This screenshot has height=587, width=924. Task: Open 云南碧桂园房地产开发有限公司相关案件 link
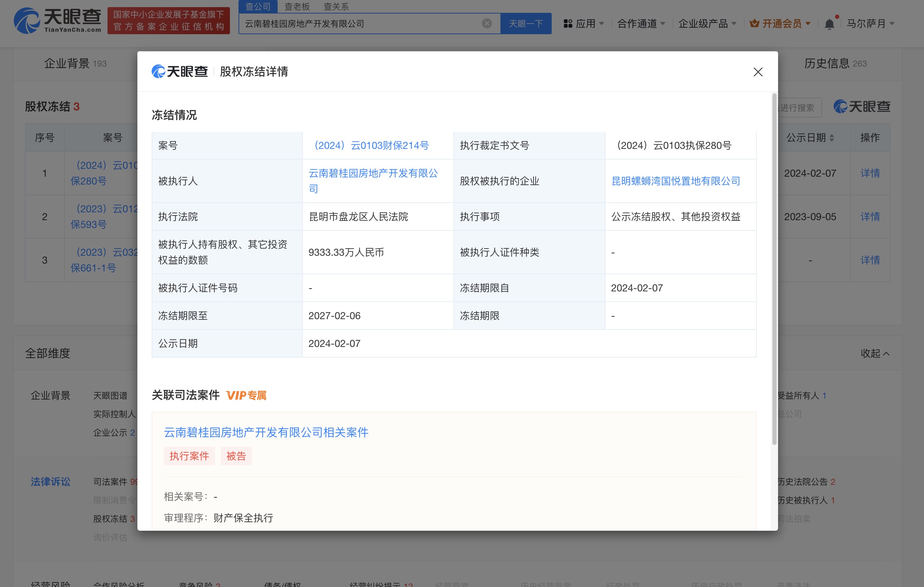click(x=266, y=432)
